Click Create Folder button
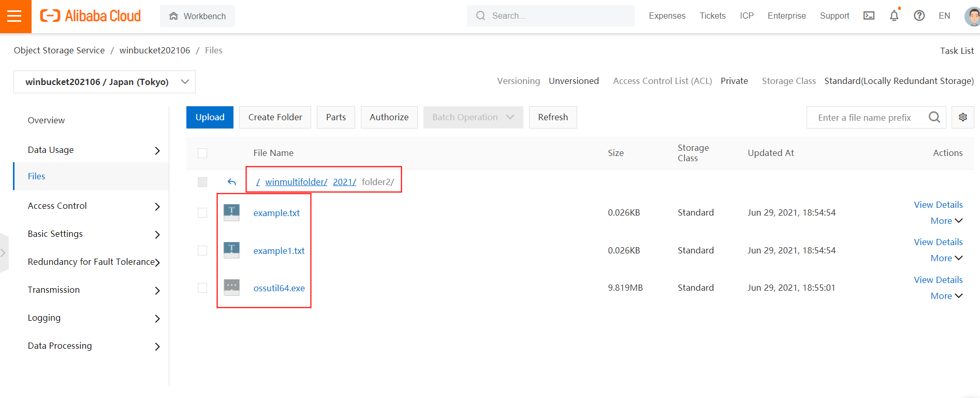Image resolution: width=980 pixels, height=398 pixels. coord(275,117)
